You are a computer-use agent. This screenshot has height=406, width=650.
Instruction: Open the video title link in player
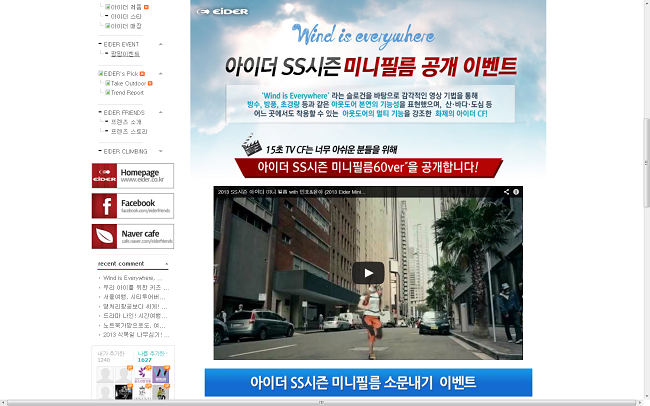[291, 192]
